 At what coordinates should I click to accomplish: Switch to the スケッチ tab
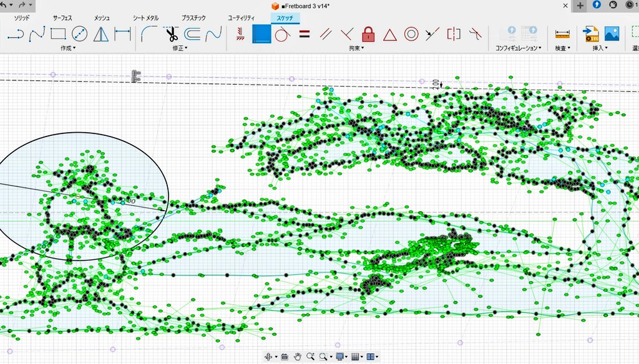tap(285, 18)
